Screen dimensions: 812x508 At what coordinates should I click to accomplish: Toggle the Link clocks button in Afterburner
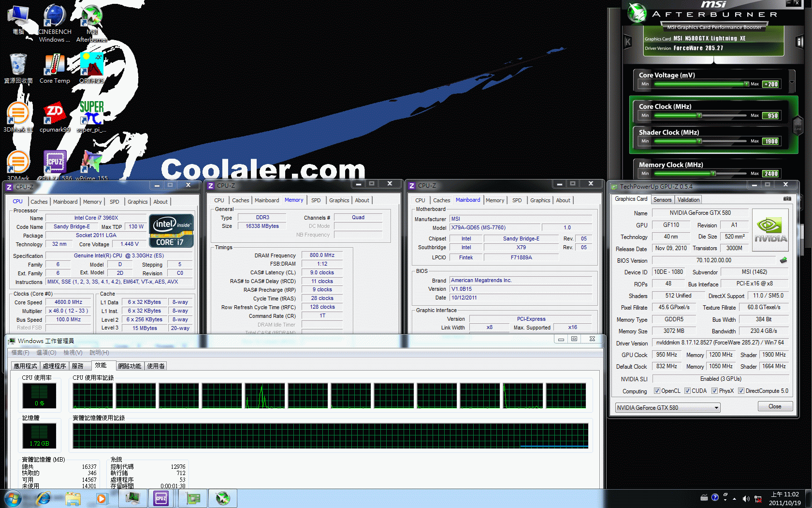[797, 125]
